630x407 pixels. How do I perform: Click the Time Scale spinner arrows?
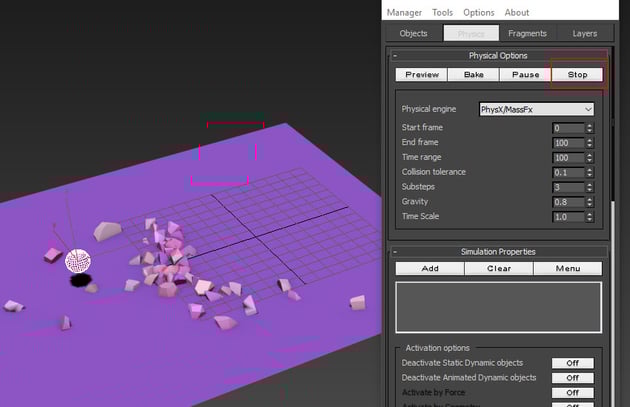(x=589, y=217)
